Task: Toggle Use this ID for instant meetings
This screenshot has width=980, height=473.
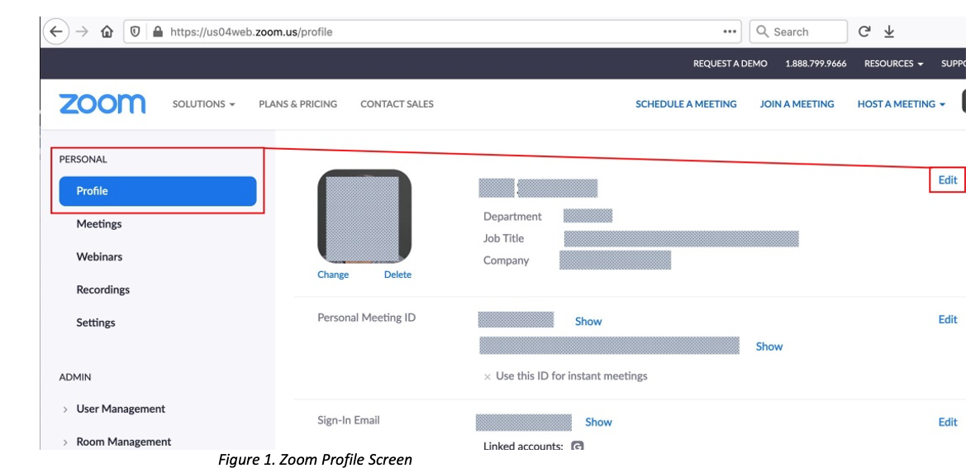Action: coord(488,376)
